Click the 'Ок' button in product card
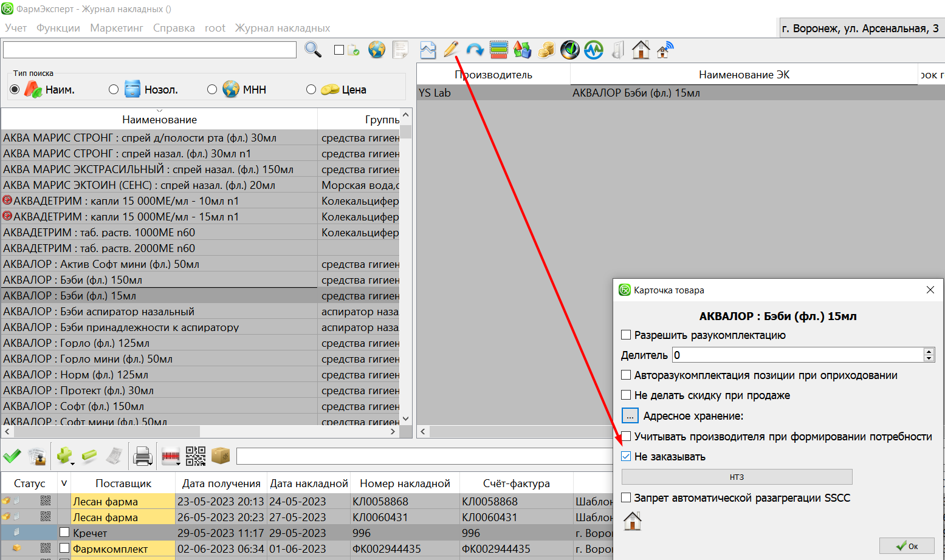Screen dimensions: 945x560 click(x=906, y=546)
